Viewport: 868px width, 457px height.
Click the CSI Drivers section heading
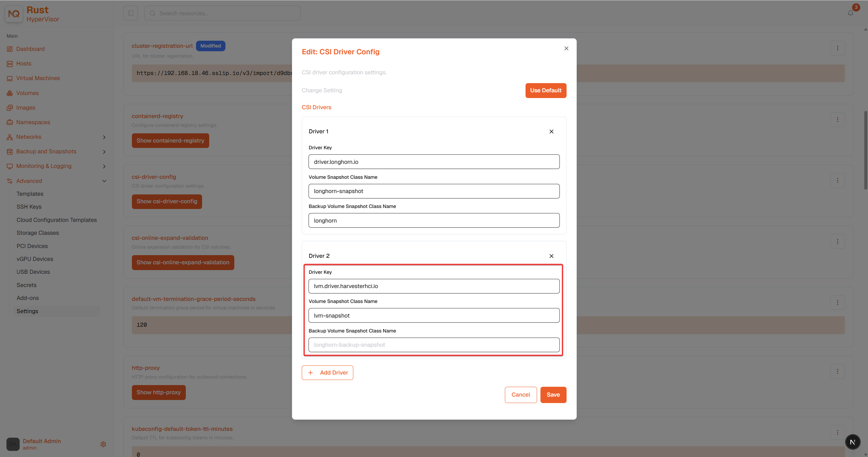[316, 107]
